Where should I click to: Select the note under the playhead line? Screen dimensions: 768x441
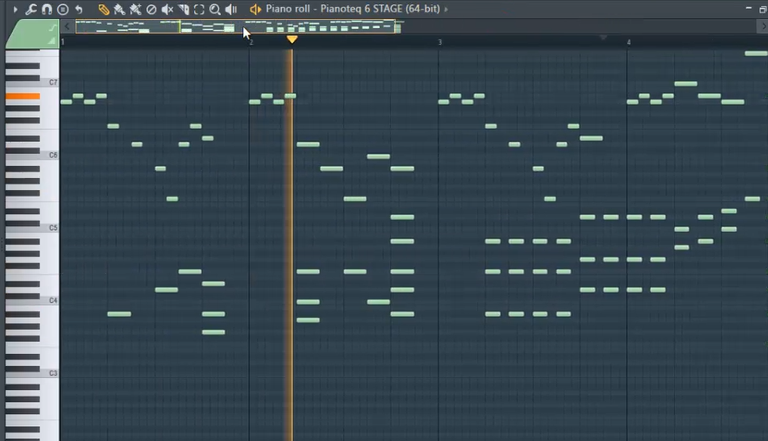click(x=290, y=96)
